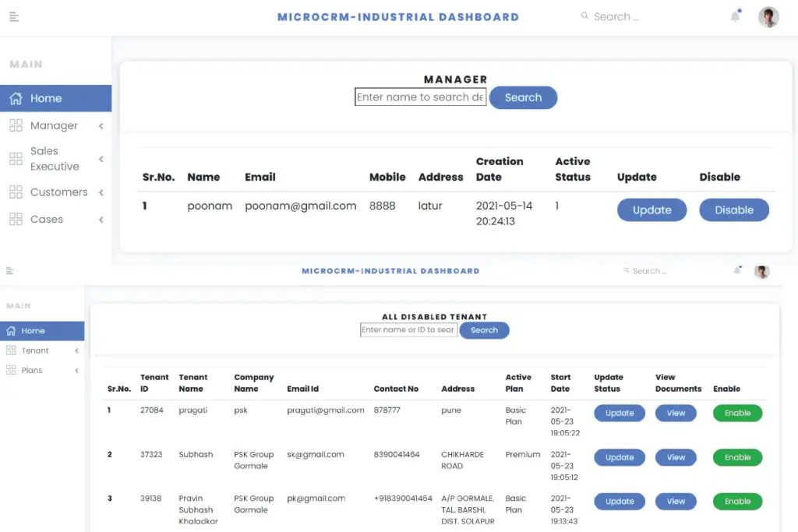Click the green Enable button for pragati
This screenshot has width=798, height=532.
click(737, 414)
